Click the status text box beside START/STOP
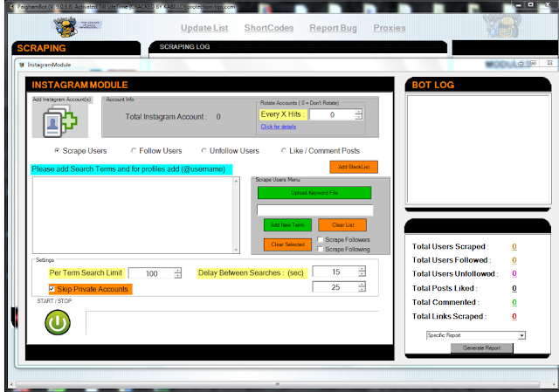 (232, 323)
